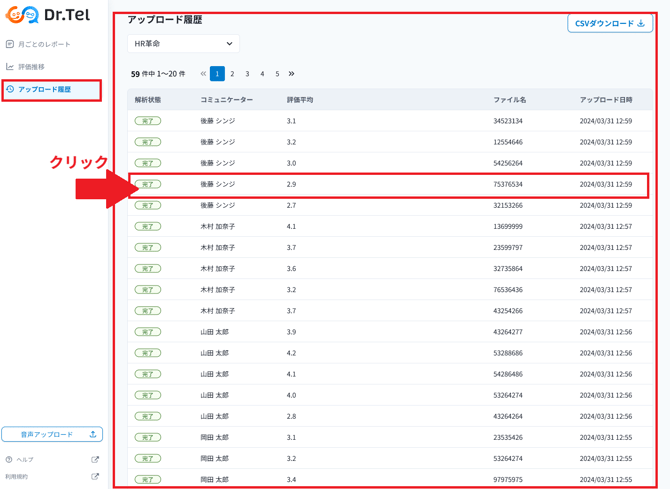Click the upload icon in 音声アップロード button
Viewport: 670px width, 489px height.
point(93,435)
